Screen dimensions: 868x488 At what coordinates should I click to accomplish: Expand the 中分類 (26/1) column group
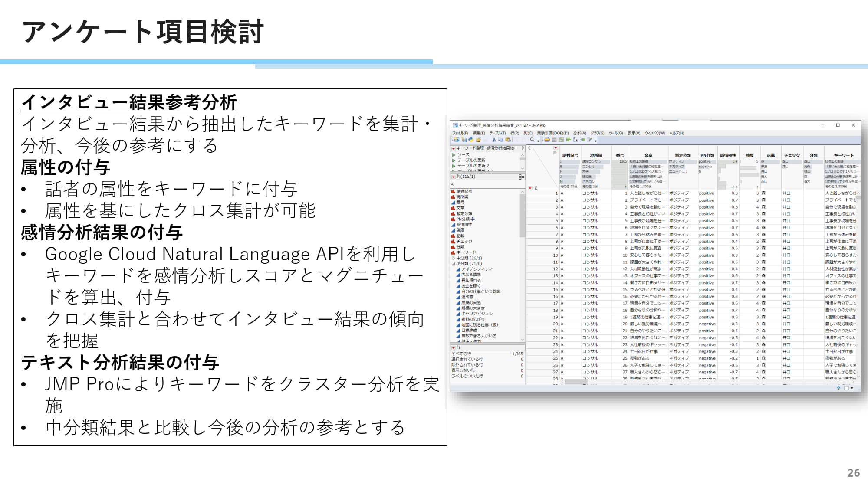[454, 258]
